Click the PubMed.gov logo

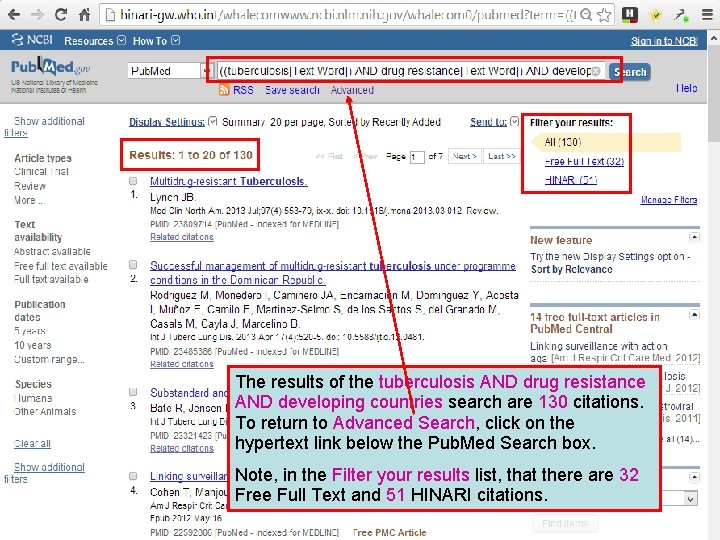tap(51, 68)
